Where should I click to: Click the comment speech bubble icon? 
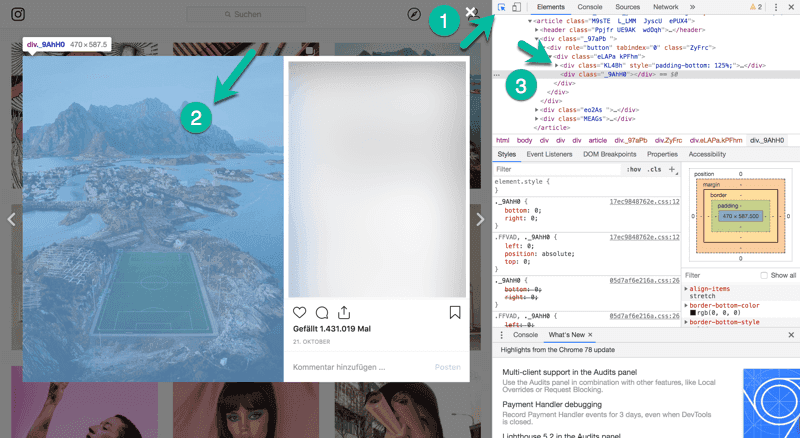[322, 312]
